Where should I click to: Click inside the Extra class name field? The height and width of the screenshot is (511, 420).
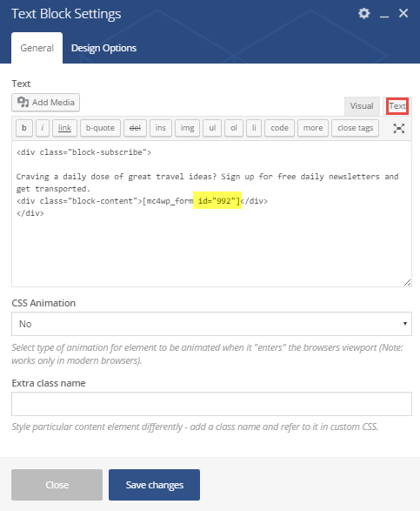click(x=211, y=404)
